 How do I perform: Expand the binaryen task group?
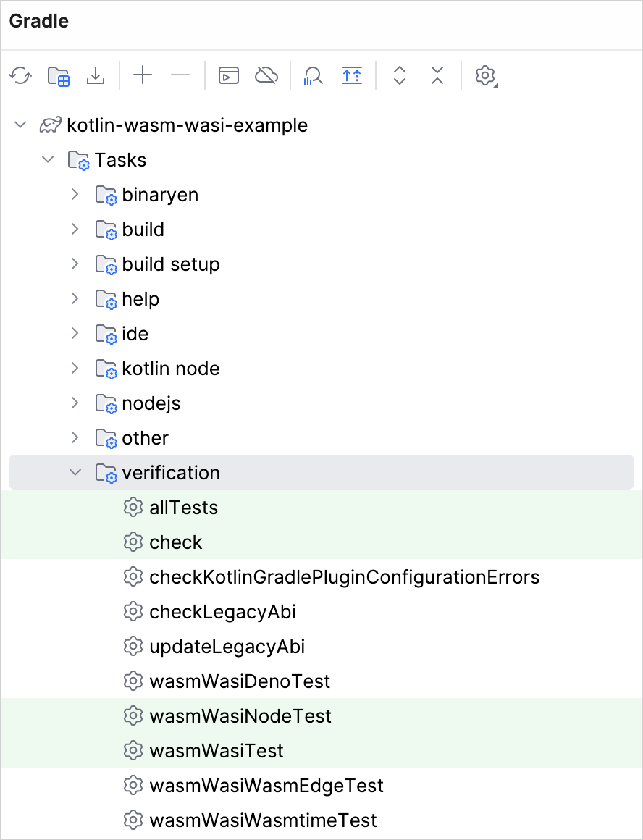[75, 195]
